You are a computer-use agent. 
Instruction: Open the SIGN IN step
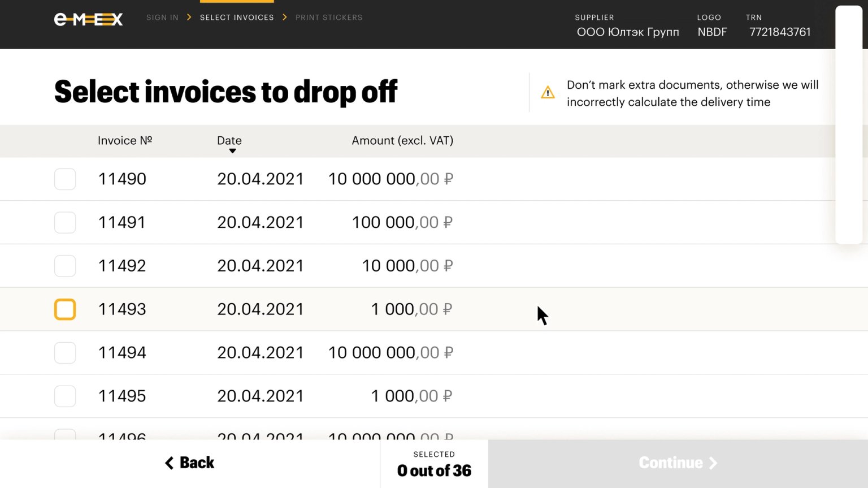coord(162,18)
